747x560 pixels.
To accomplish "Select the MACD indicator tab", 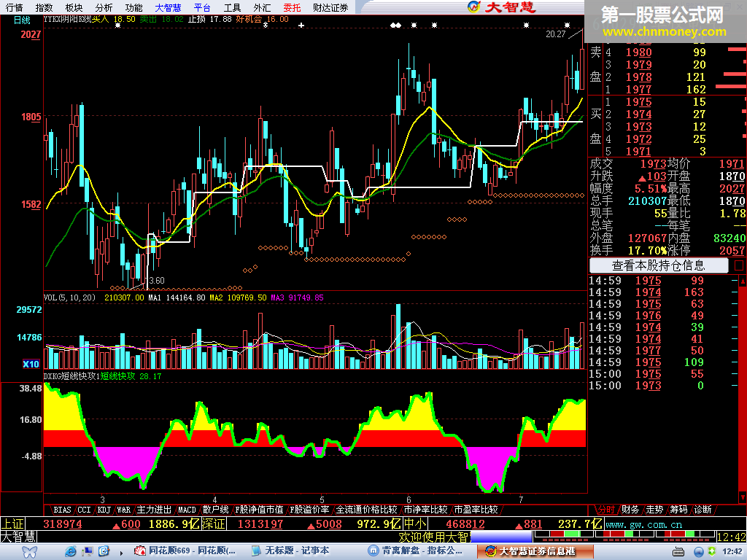I will [x=187, y=510].
